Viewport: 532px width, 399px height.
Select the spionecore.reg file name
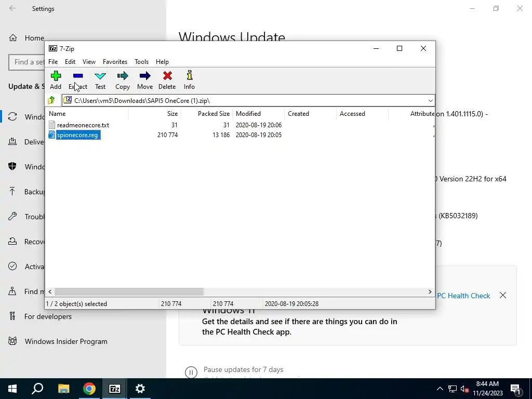tap(78, 135)
